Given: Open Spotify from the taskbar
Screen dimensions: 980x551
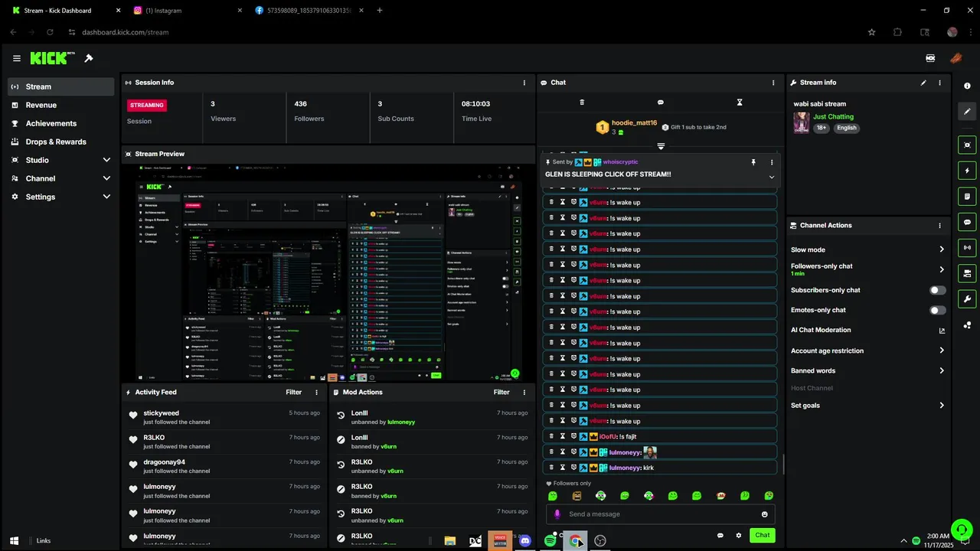Looking at the screenshot, I should pos(550,541).
